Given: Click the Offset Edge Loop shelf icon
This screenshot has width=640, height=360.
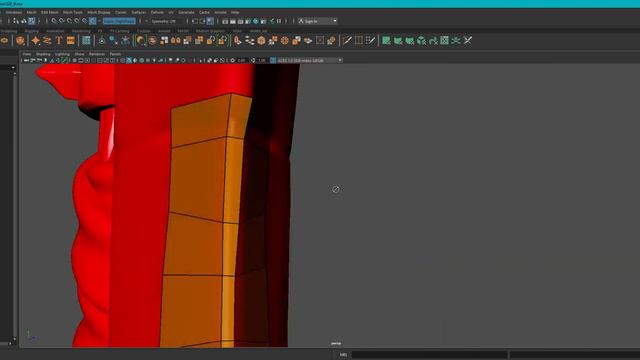Looking at the screenshot, I should pos(370,40).
